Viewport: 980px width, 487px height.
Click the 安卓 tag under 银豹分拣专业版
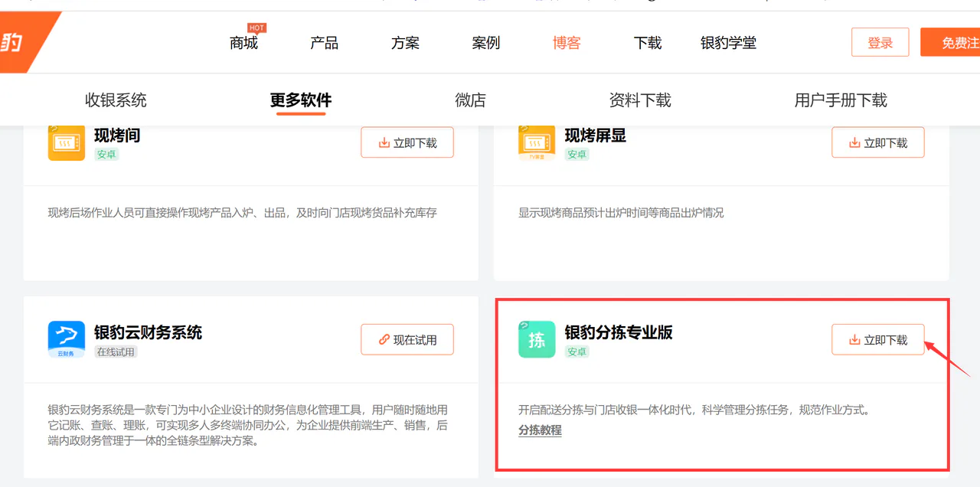point(577,351)
